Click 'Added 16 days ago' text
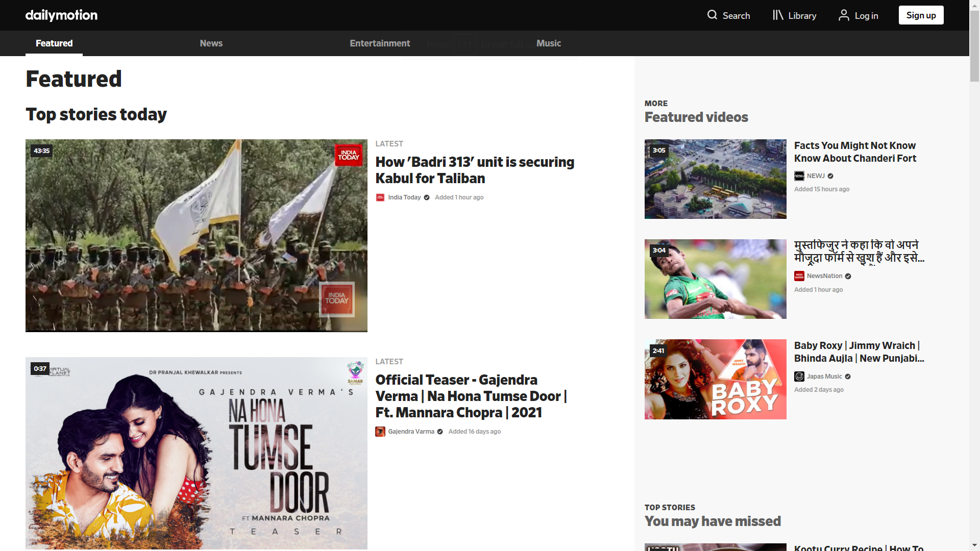 coord(474,432)
